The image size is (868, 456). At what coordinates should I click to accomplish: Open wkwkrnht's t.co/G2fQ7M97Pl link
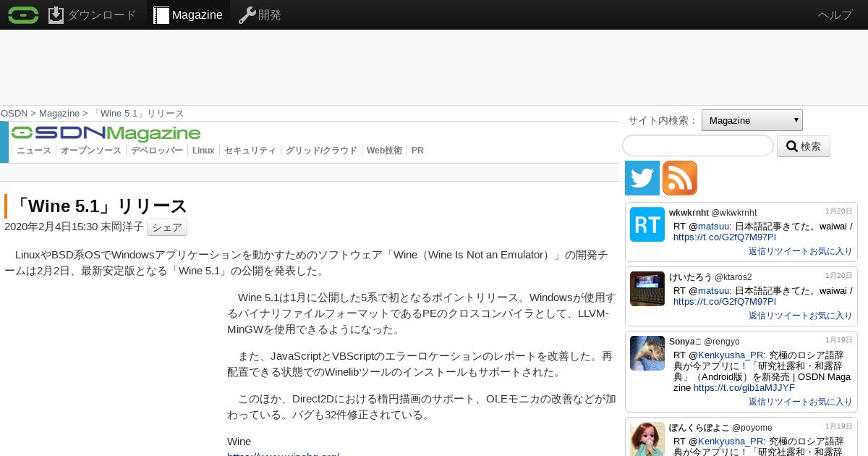[724, 237]
